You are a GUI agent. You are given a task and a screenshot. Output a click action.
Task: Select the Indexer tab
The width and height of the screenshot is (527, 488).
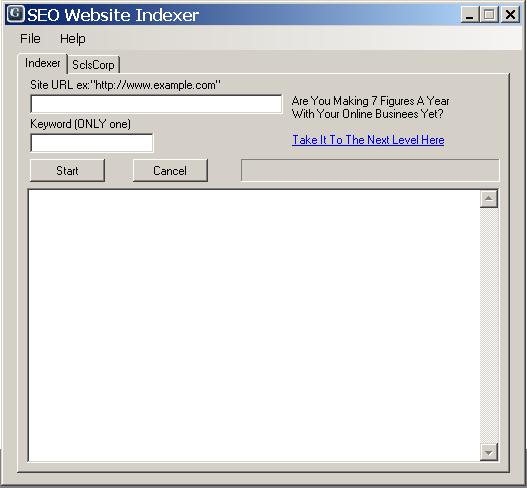43,63
